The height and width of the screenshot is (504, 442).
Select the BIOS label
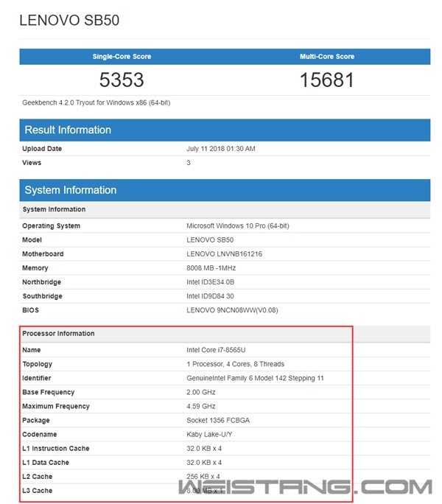click(x=30, y=310)
